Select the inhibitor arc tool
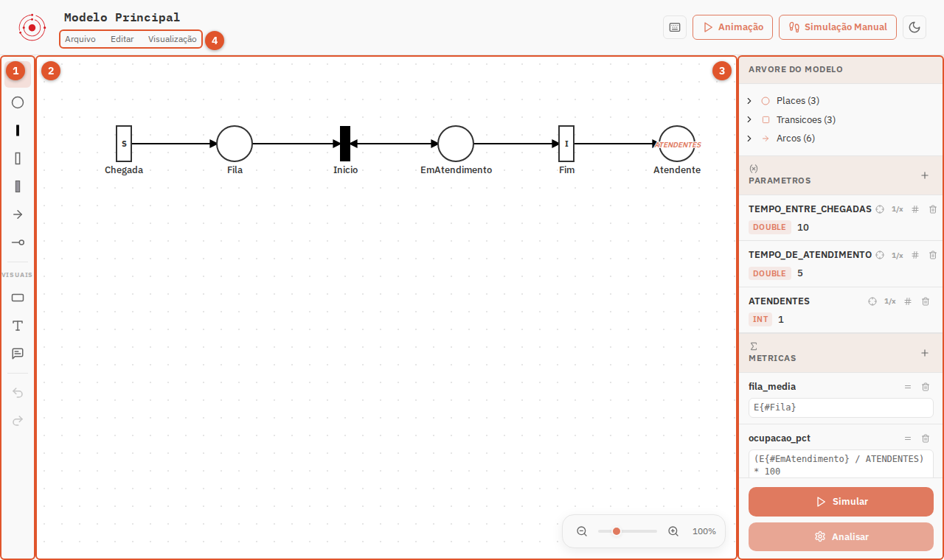The image size is (944, 560). [18, 242]
